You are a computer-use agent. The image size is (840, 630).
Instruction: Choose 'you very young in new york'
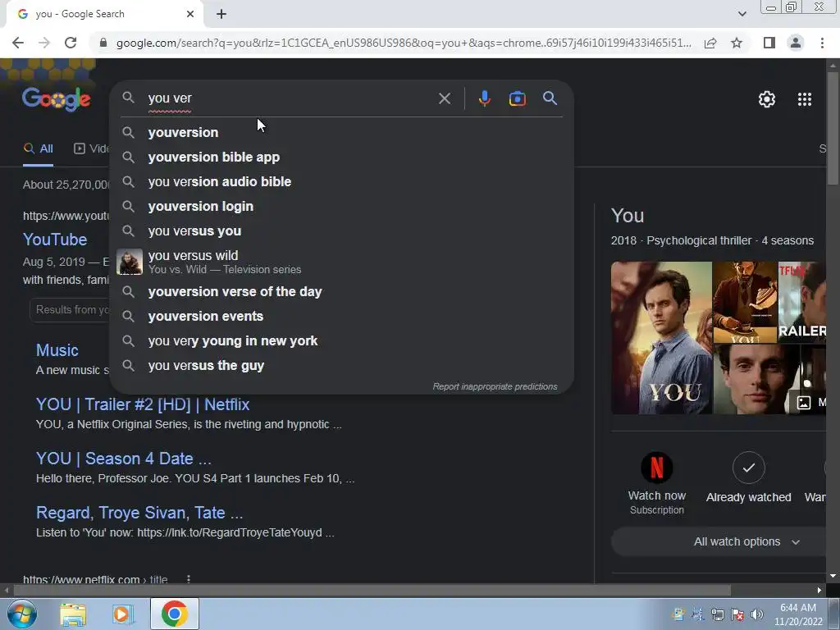pyautogui.click(x=341, y=340)
